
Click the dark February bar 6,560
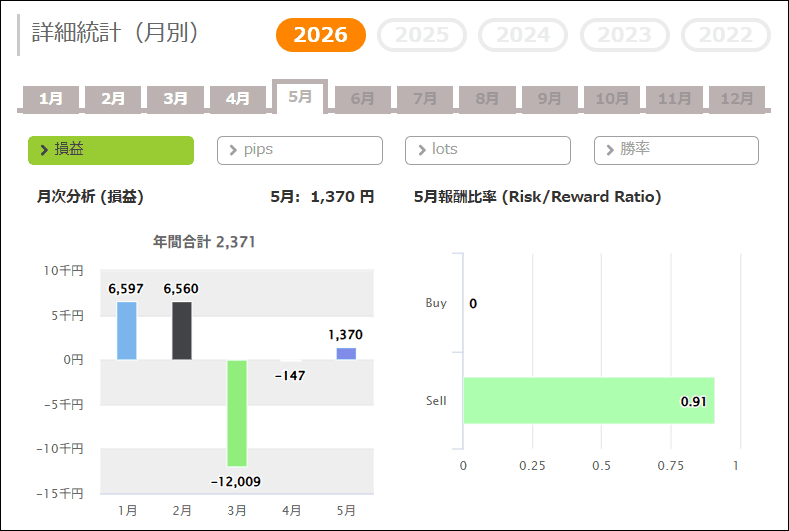pos(182,331)
